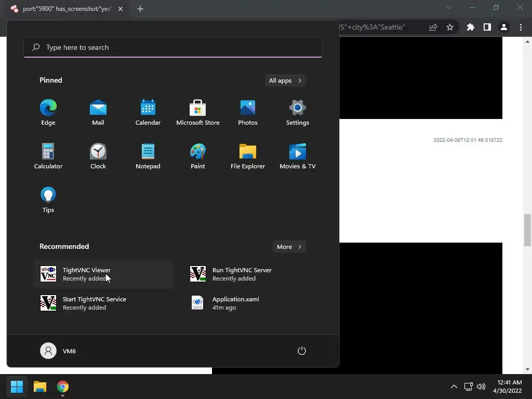Launch Movies & TV app
Image resolution: width=532 pixels, height=399 pixels.
tap(298, 156)
